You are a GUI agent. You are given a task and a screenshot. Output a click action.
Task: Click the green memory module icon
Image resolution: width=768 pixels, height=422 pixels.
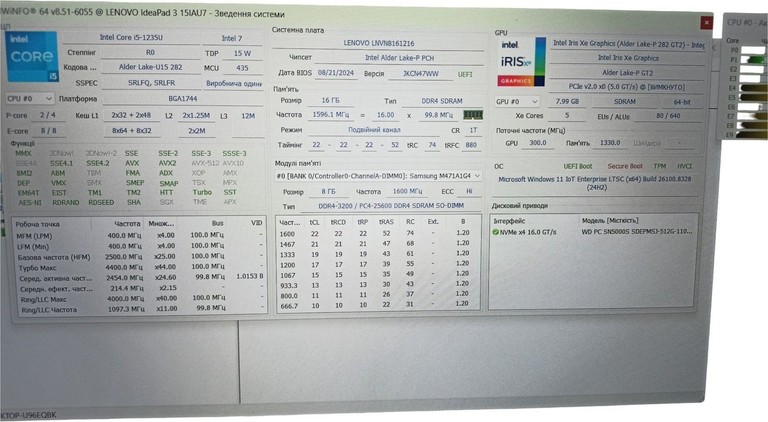click(x=473, y=115)
